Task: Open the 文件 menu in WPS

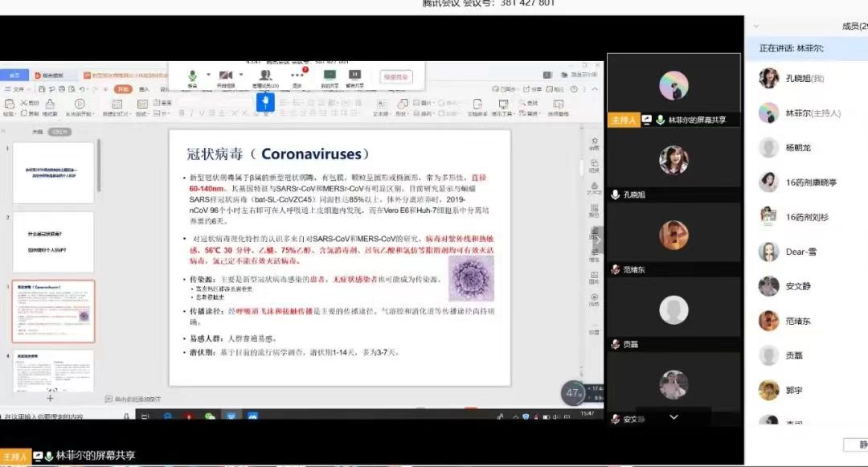Action: point(15,89)
